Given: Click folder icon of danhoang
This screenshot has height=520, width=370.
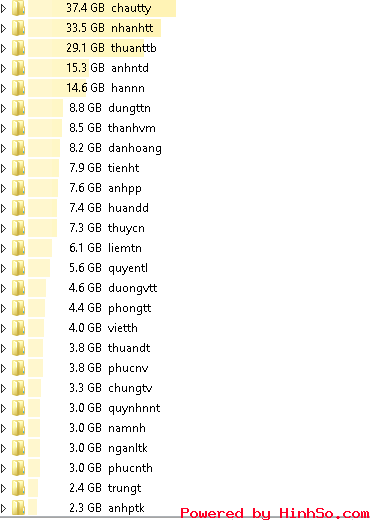Looking at the screenshot, I should 18,148.
